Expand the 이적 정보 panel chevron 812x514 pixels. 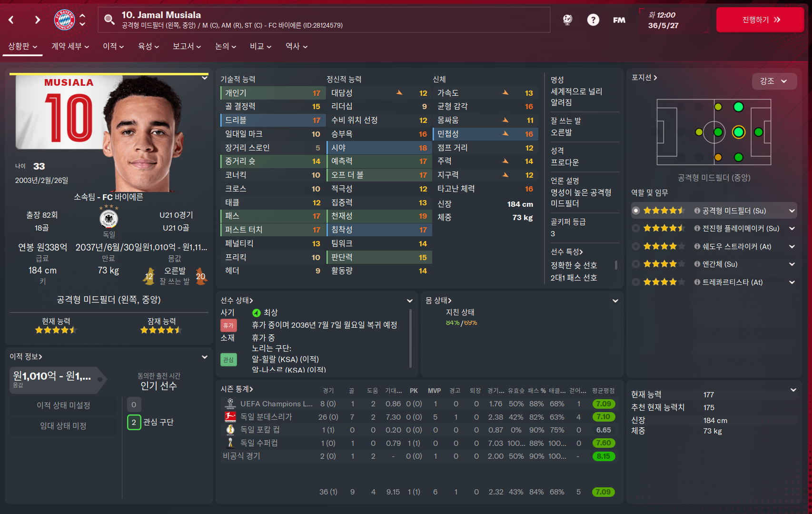pyautogui.click(x=205, y=357)
